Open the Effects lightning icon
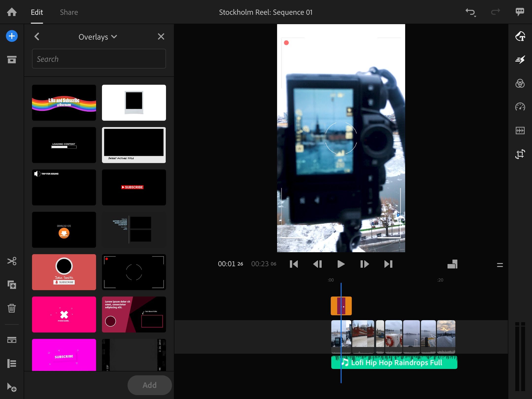 pyautogui.click(x=520, y=60)
